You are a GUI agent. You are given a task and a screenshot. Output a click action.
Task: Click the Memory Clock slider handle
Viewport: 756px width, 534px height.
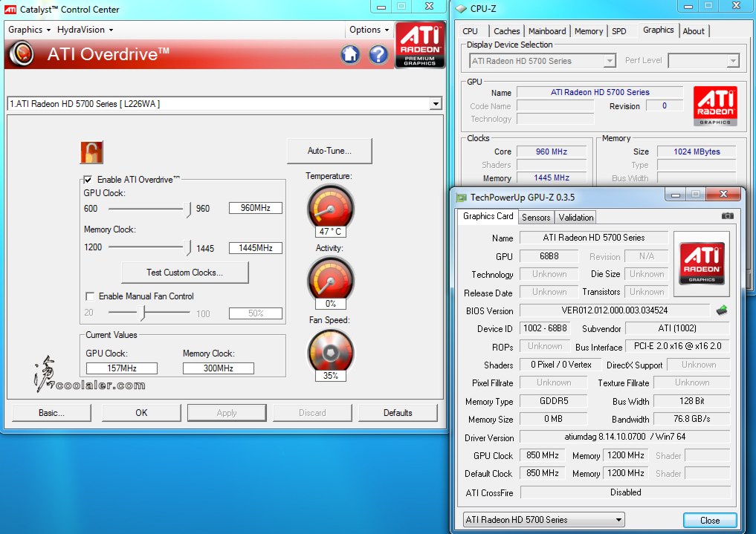[x=187, y=247]
